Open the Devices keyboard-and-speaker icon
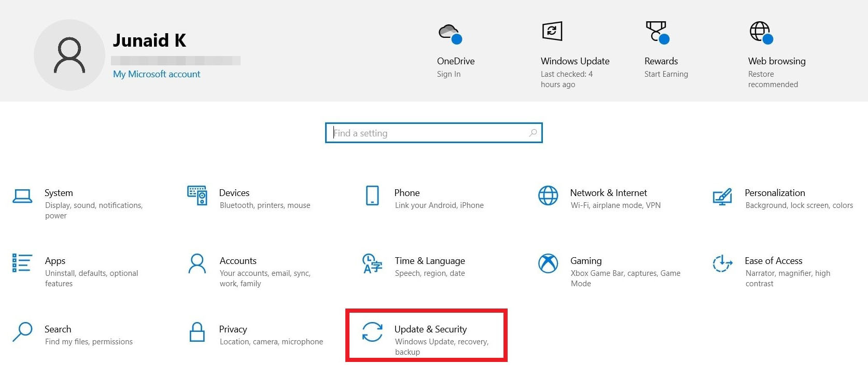The width and height of the screenshot is (868, 377). click(197, 196)
